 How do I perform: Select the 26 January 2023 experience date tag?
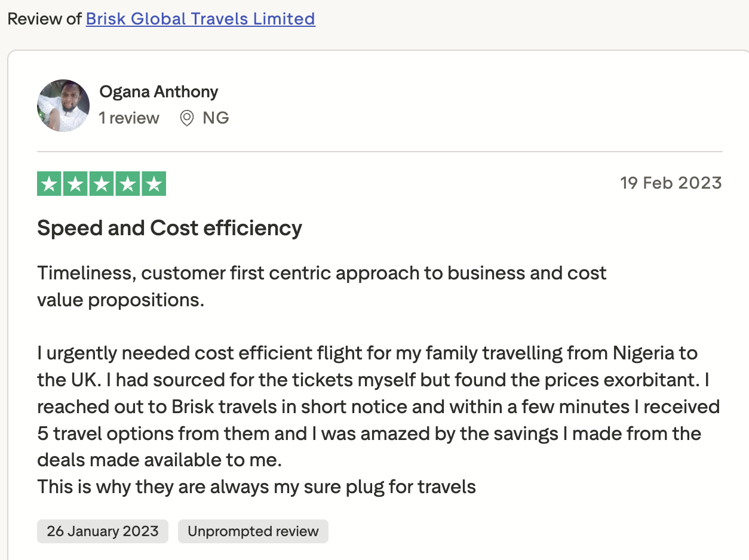102,531
